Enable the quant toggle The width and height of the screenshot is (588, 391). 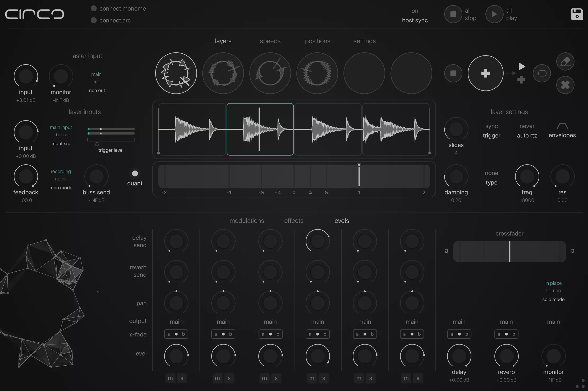(135, 173)
